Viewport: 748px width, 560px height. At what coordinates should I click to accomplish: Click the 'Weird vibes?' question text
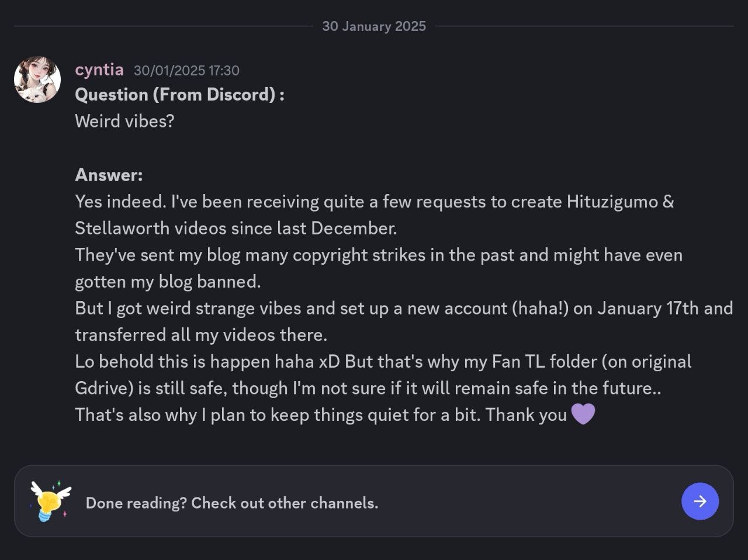[124, 121]
